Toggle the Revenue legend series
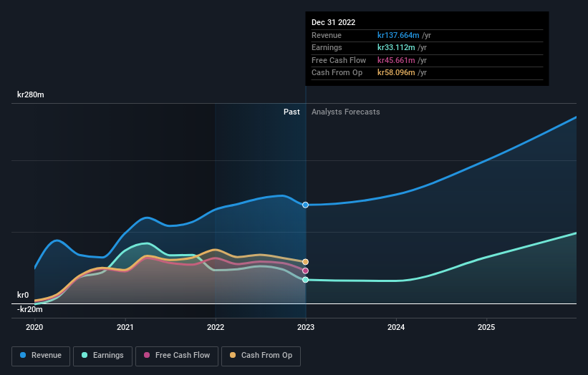Viewport: 588px width, 375px height. 41,356
